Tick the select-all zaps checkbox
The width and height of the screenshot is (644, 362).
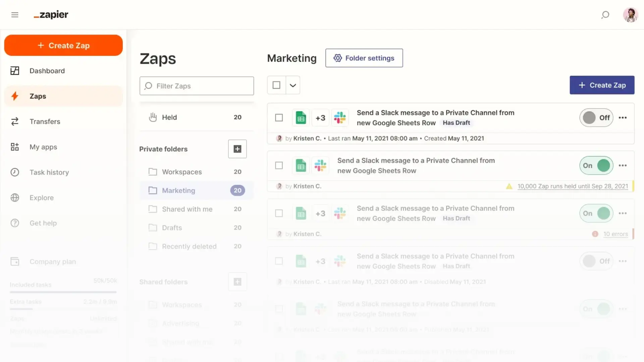click(276, 85)
